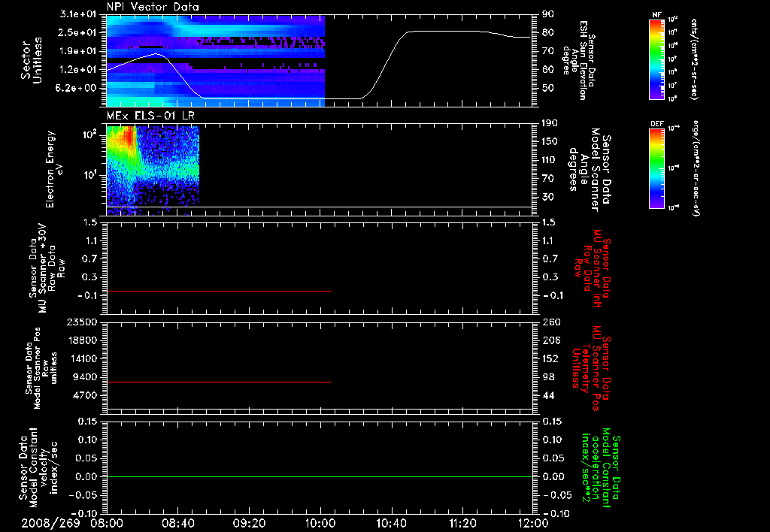770x532 pixels.
Task: Click the "18800" scanner position tick value
Action: point(81,340)
